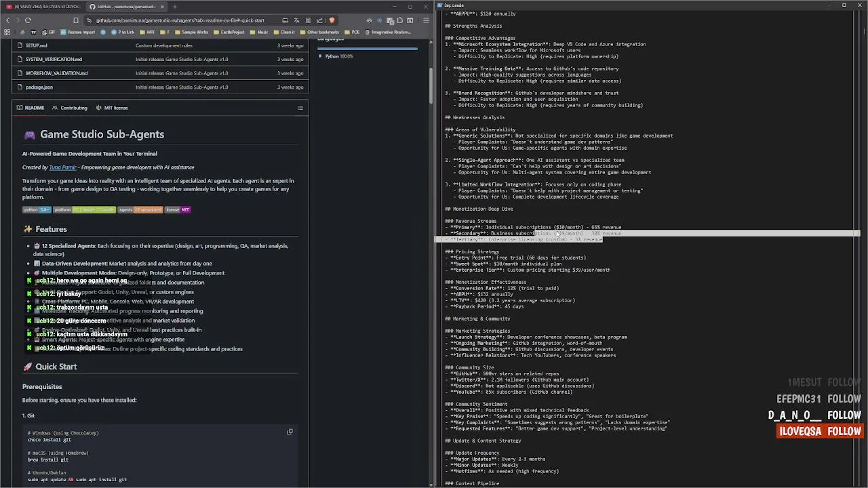Click the Quick Start heading
868x488 pixels.
pos(56,367)
